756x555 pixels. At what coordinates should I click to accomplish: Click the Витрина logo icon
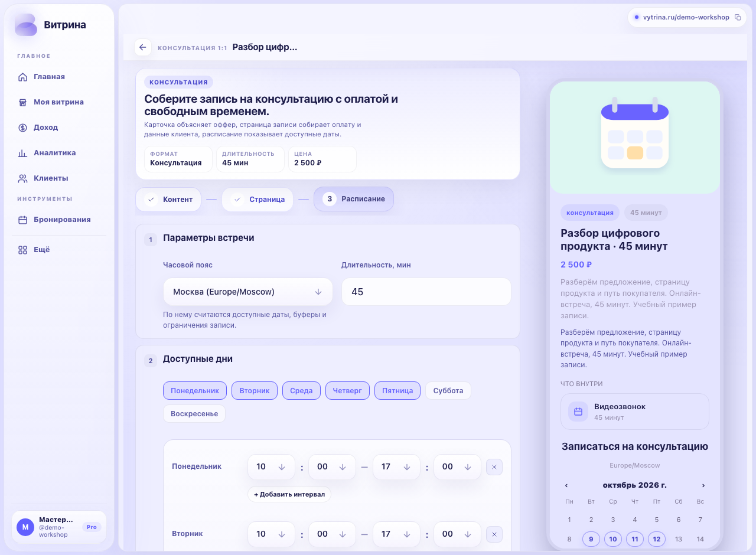click(26, 25)
